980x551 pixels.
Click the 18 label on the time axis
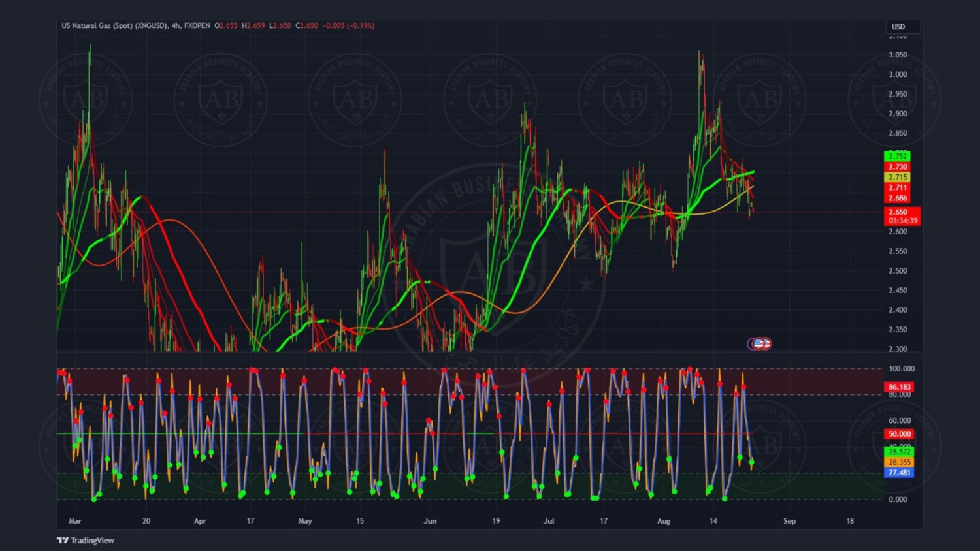[850, 521]
